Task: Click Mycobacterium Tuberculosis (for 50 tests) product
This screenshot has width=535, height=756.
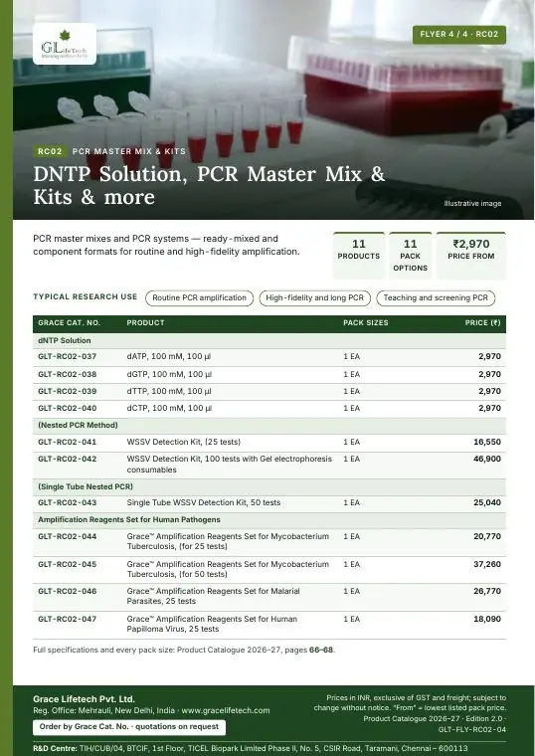Action: pyautogui.click(x=228, y=569)
